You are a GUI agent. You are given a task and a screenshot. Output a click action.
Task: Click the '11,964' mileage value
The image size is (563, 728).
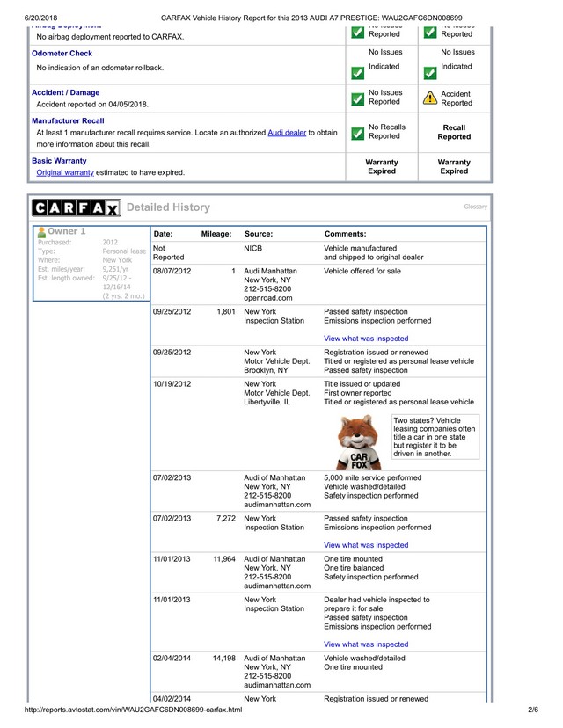tap(224, 559)
